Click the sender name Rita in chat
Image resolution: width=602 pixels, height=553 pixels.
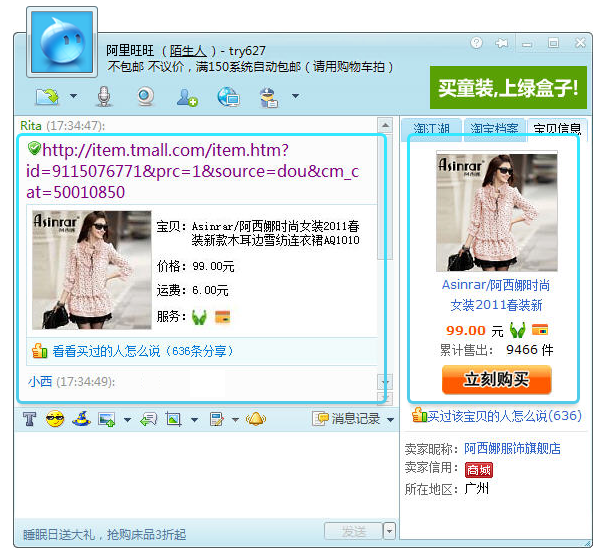click(x=31, y=126)
